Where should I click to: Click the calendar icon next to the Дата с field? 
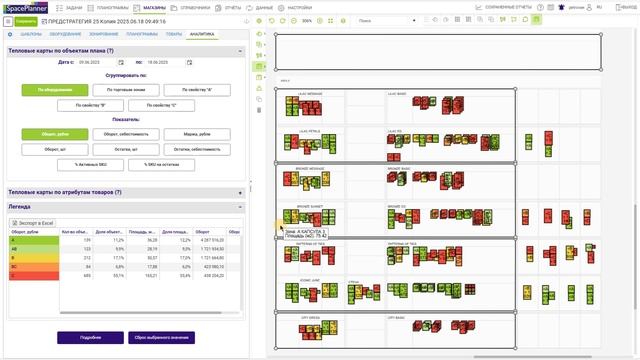click(121, 62)
